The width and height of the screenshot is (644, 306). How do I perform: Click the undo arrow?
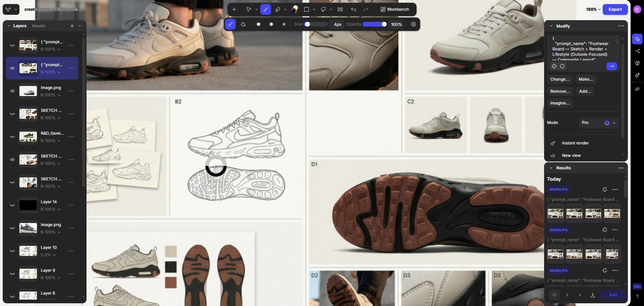click(354, 9)
